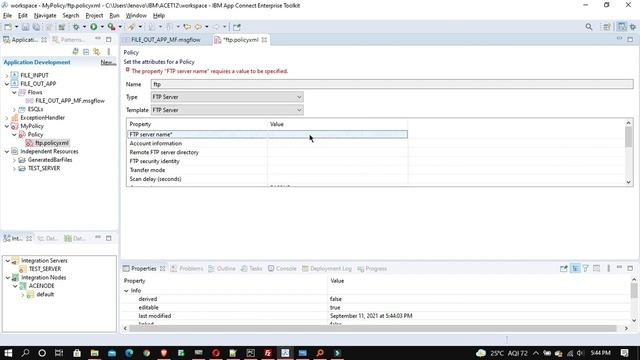Toggle the filter icon in Properties view
Image resolution: width=640 pixels, height=360 pixels.
coord(586,268)
